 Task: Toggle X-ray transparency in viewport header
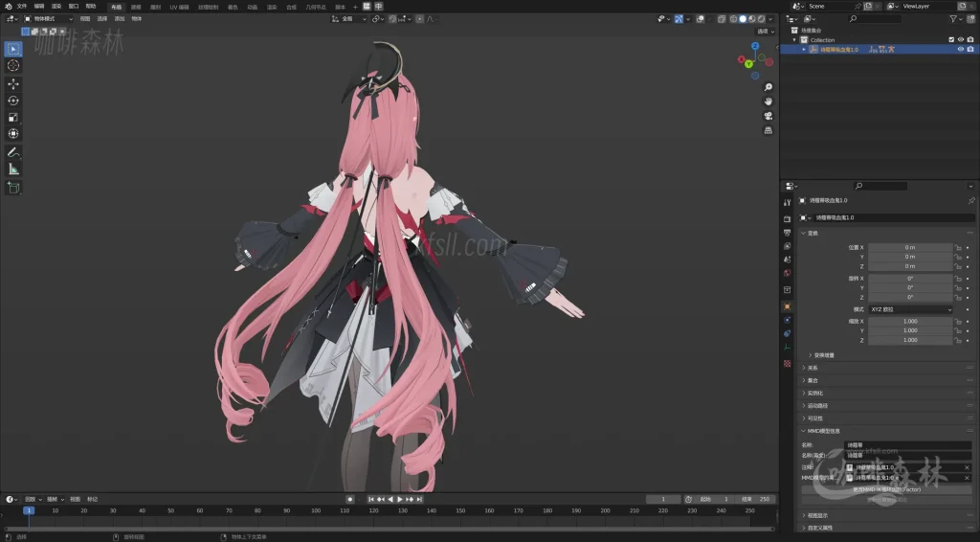click(x=722, y=19)
